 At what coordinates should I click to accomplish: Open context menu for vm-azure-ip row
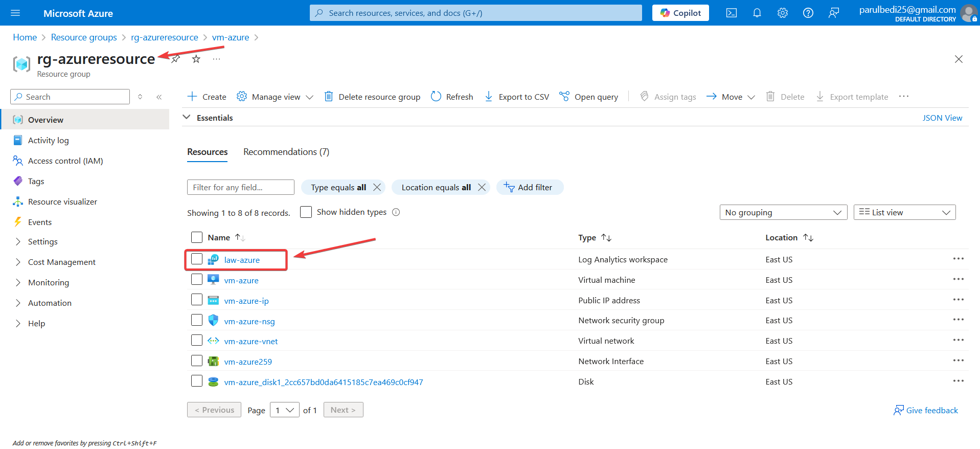959,300
